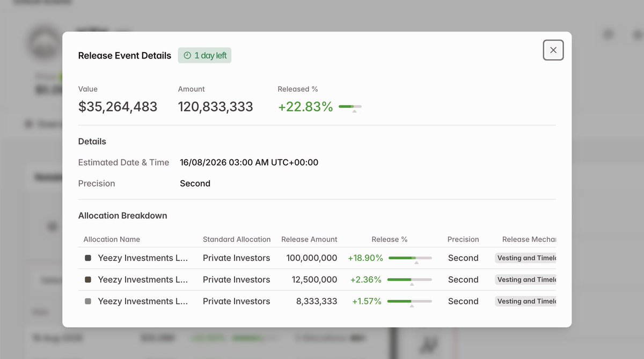The height and width of the screenshot is (359, 644).
Task: Click the +2.36% release percentage
Action: pos(366,280)
